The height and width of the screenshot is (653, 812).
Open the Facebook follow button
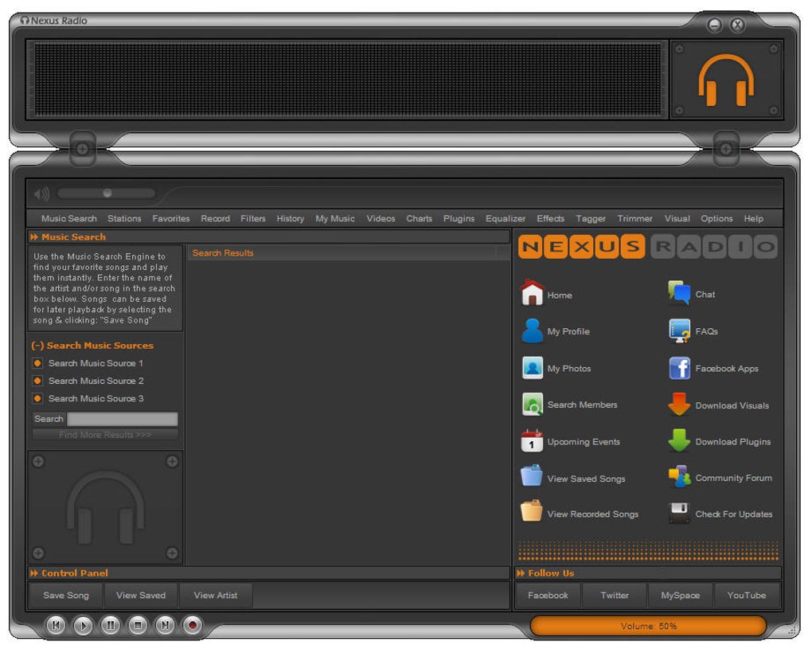(548, 595)
